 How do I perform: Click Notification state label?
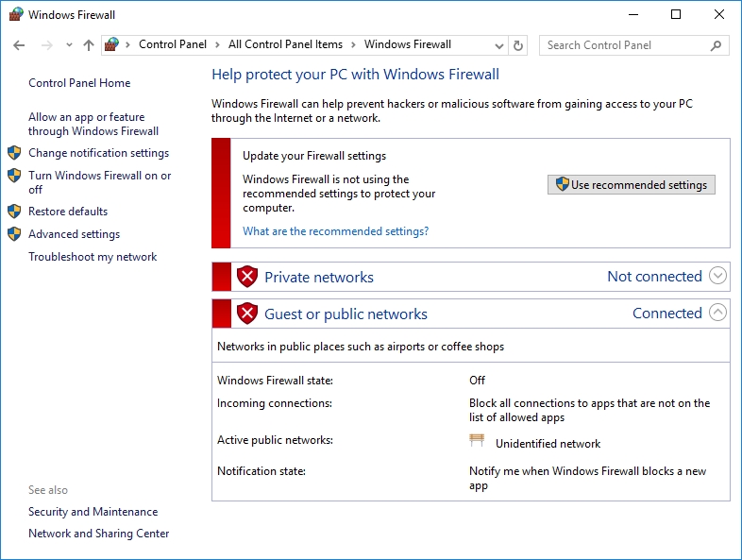[261, 471]
